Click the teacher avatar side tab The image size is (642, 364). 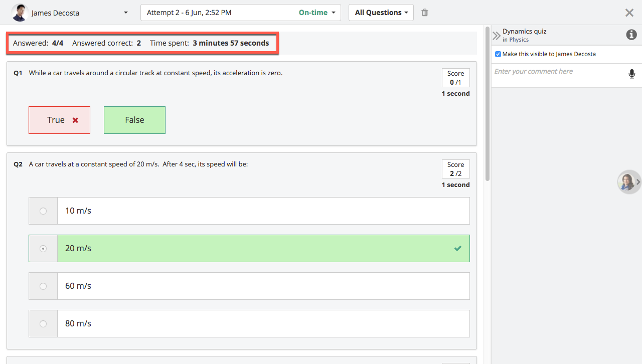[x=628, y=182]
